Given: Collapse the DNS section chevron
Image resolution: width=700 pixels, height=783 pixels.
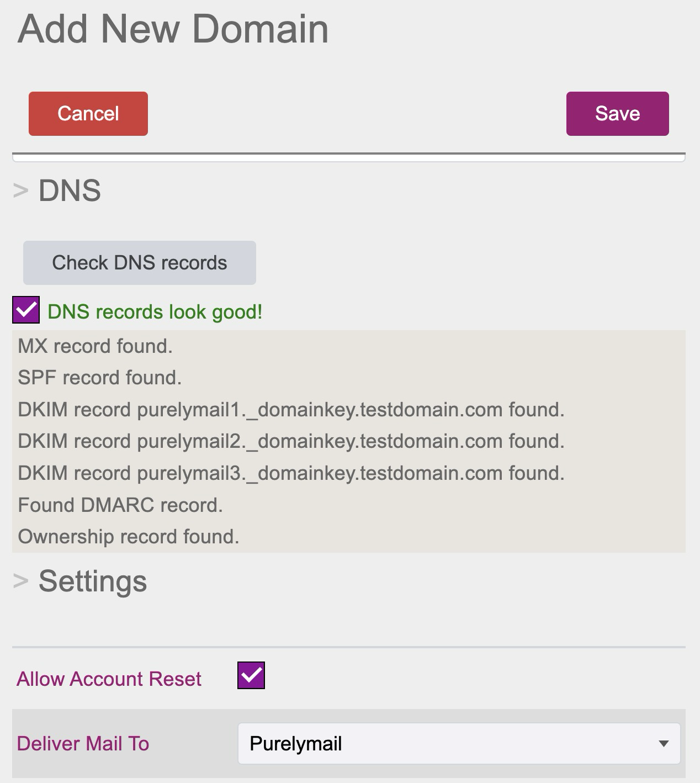Looking at the screenshot, I should pyautogui.click(x=20, y=191).
